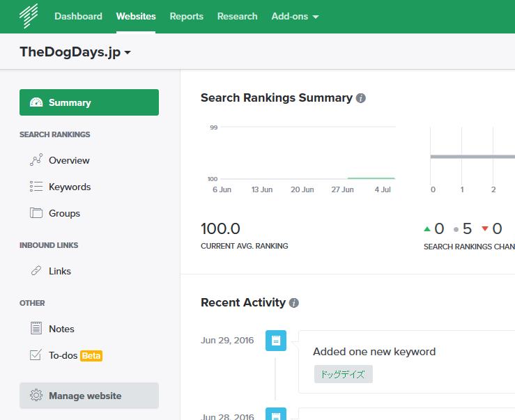Click the 'Search Rankings Summary' heading
The width and height of the screenshot is (515, 420).
point(277,98)
